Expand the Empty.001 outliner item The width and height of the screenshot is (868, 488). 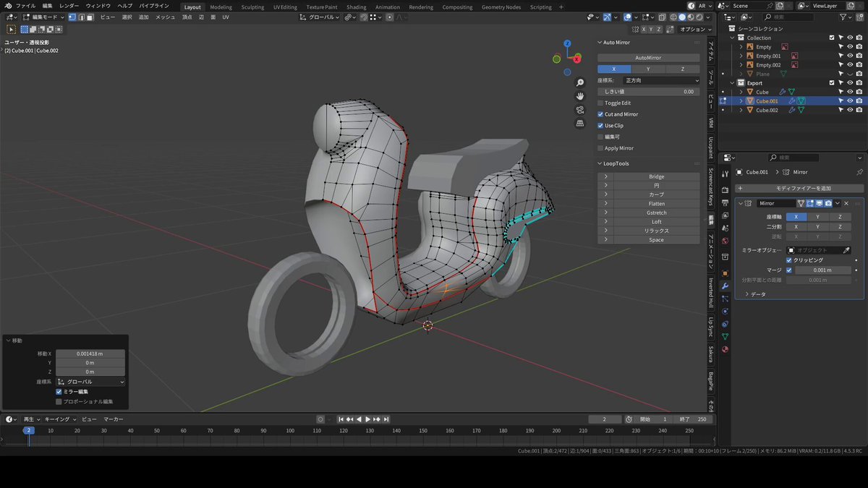[x=741, y=56]
